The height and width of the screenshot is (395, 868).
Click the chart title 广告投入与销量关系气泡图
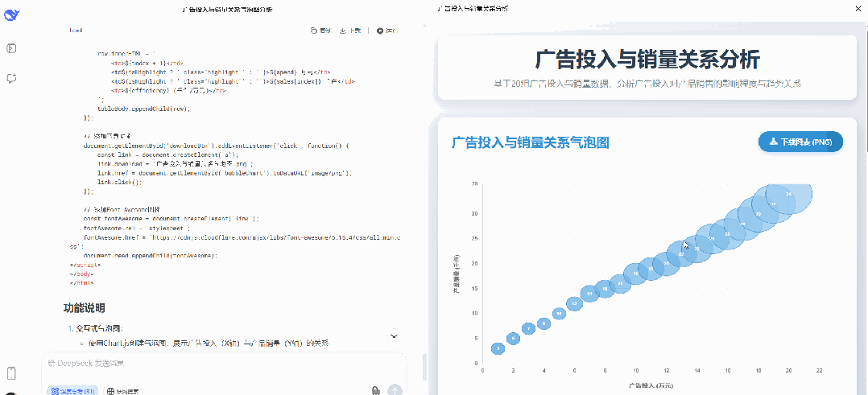531,142
